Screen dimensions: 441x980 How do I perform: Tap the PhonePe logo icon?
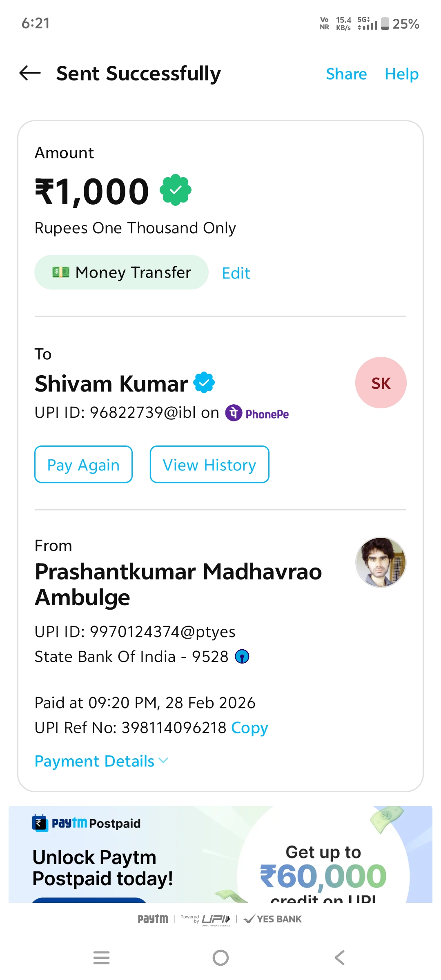[x=234, y=413]
